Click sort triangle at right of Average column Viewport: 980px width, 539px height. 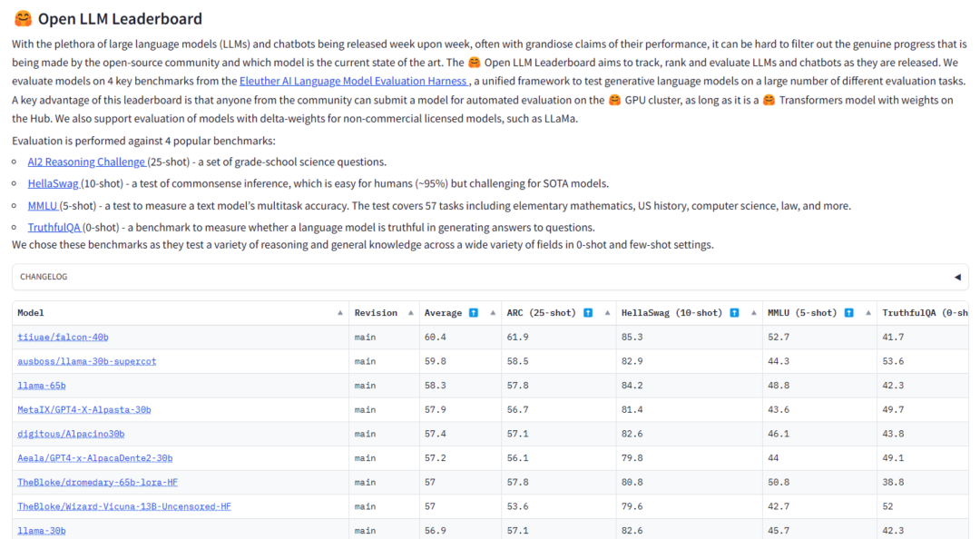click(x=493, y=313)
